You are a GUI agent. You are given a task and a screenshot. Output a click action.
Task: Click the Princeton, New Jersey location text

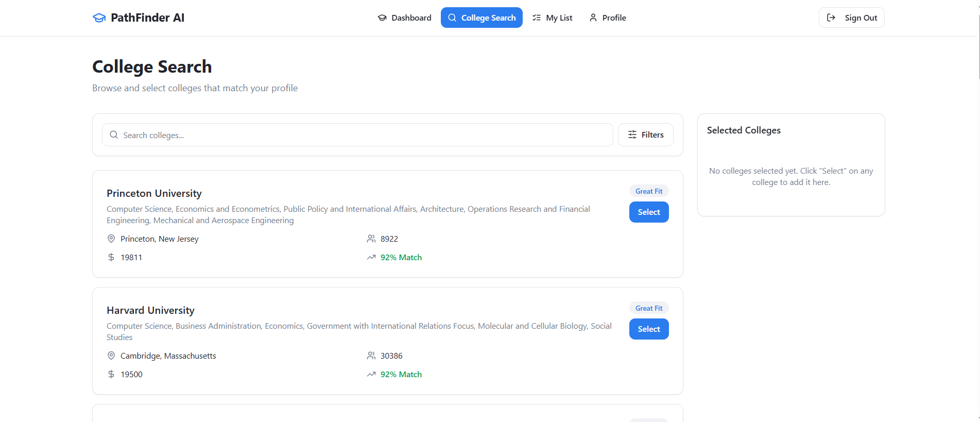[159, 239]
